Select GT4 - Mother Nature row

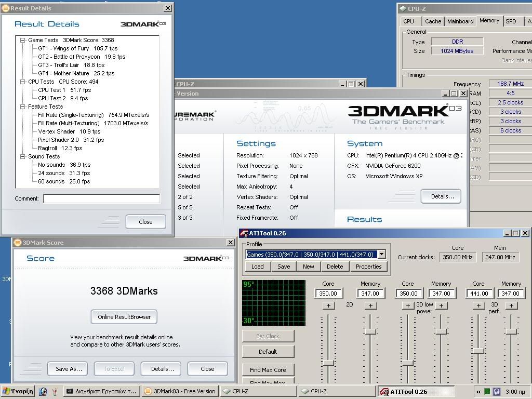76,73
